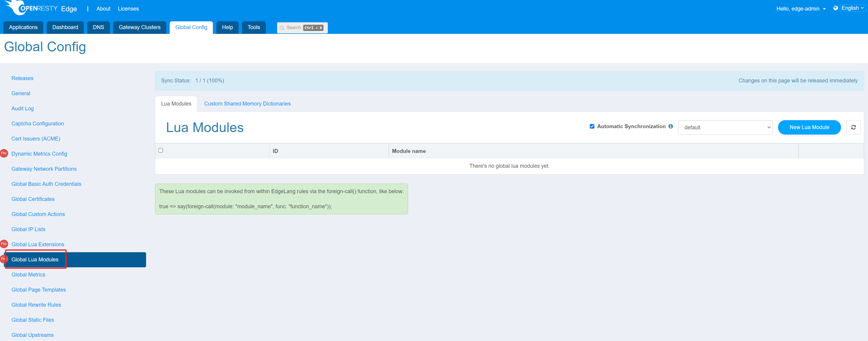Viewport: 868px width, 341px height.
Task: Click the Sync Status 1 / 1 (100%) text
Action: [x=192, y=81]
